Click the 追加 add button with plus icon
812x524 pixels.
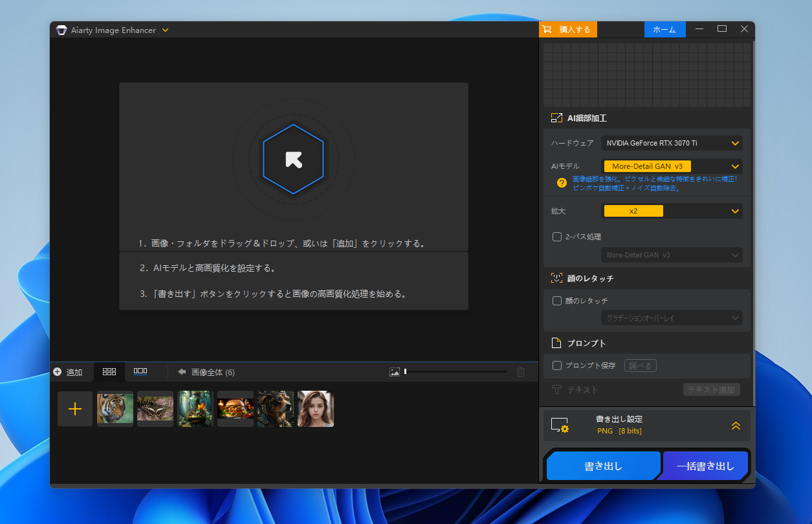coord(68,372)
